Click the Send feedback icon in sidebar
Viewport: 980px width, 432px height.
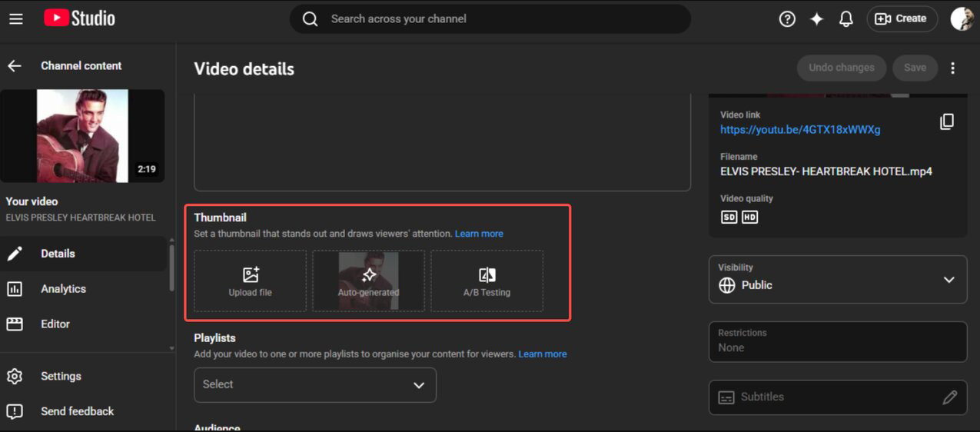pos(15,411)
